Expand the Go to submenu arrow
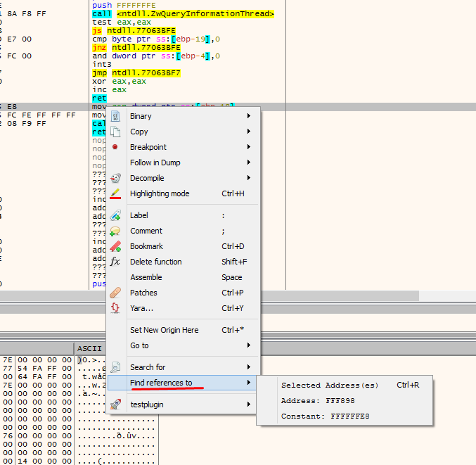476x465 pixels. (x=249, y=345)
